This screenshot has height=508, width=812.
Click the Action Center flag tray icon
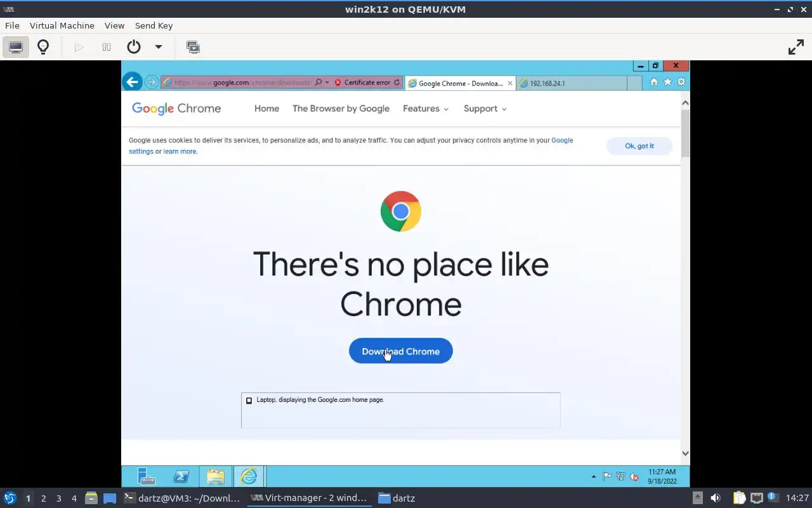click(606, 477)
